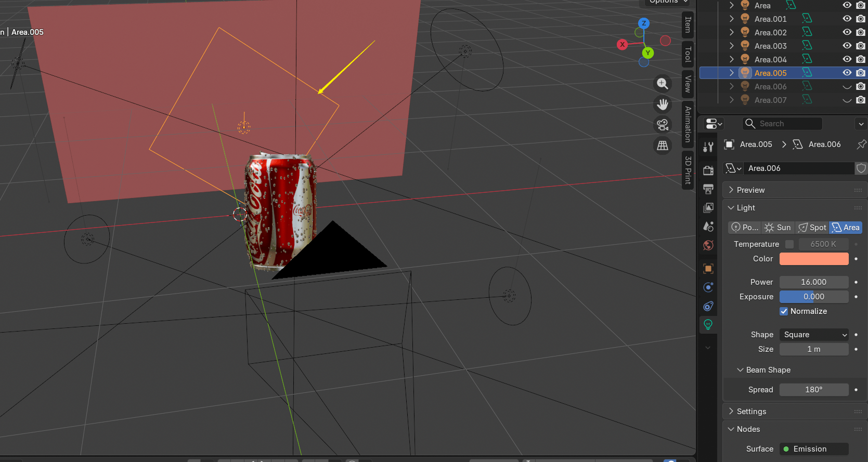
Task: Click the viewport zoom magnifier icon
Action: 663,84
